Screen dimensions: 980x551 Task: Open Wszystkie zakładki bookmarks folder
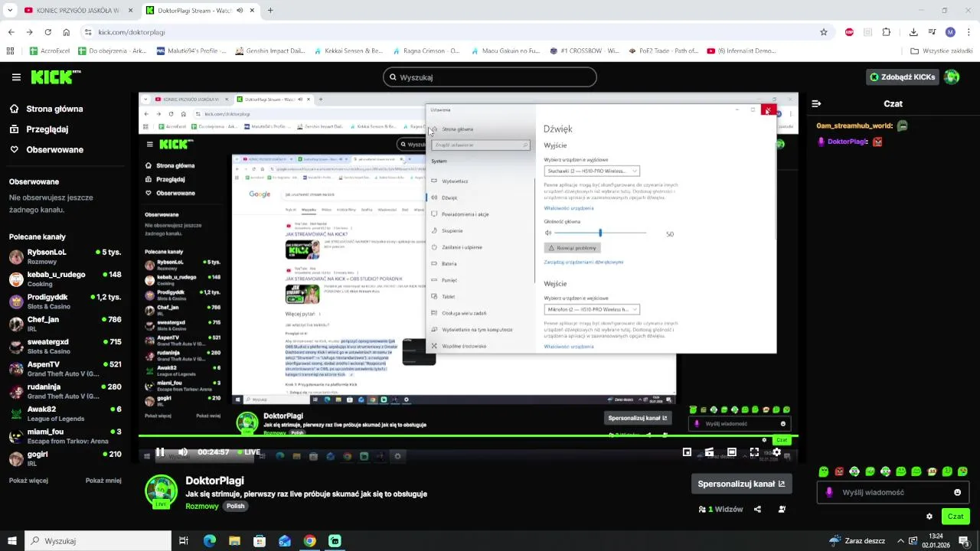(942, 51)
